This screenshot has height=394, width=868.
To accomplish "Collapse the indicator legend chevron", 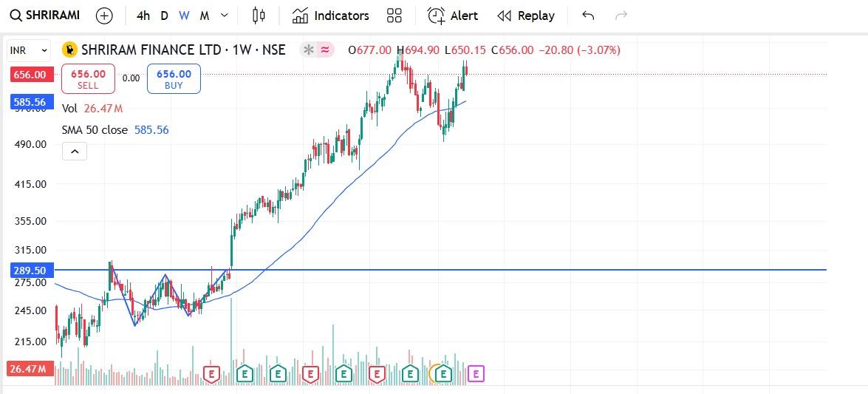I will 75,151.
